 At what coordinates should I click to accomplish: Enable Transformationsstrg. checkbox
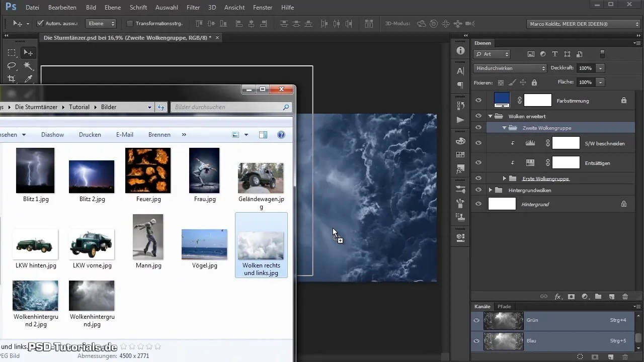pyautogui.click(x=130, y=23)
